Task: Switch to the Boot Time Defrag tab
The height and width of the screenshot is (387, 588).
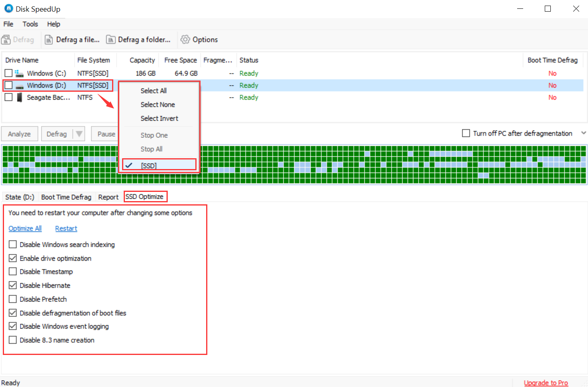Action: [66, 197]
